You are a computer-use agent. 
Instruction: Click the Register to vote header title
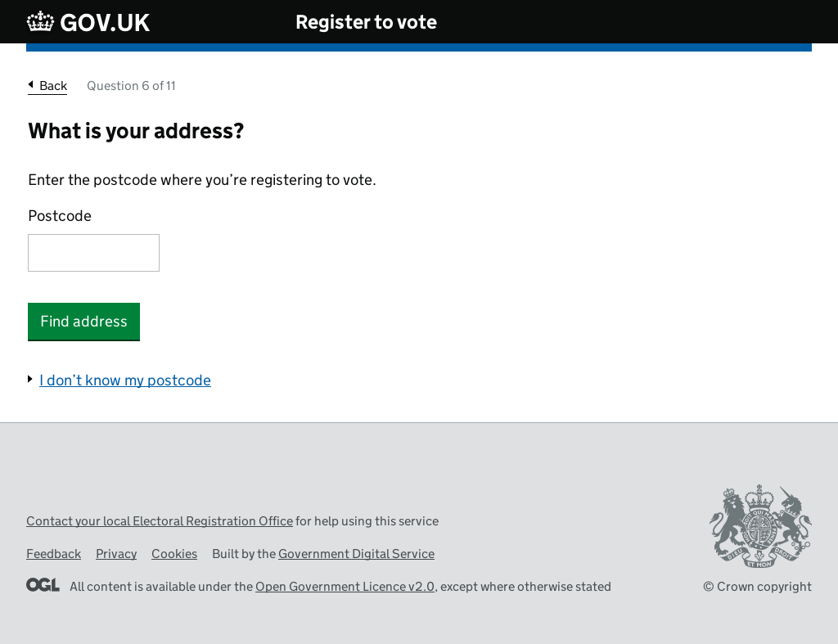366,22
